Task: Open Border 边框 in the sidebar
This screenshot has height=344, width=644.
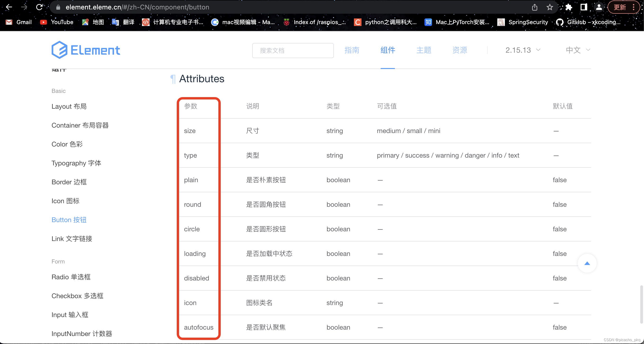Action: (x=69, y=182)
